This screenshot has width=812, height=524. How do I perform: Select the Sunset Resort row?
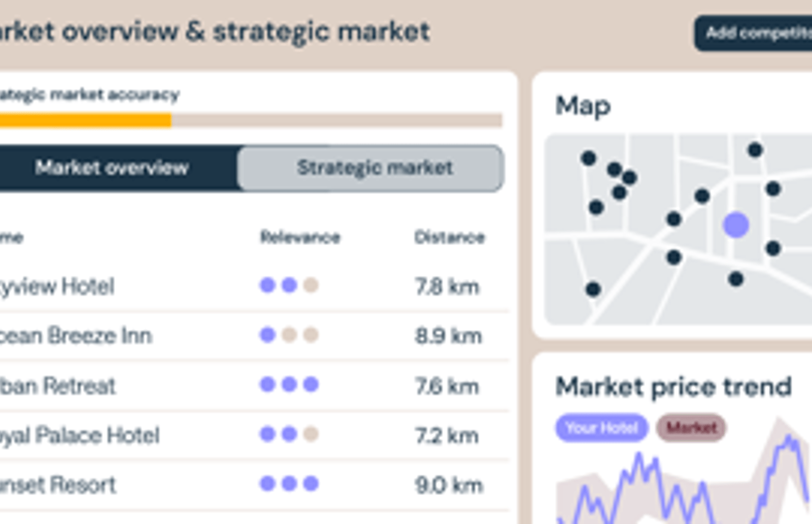click(254, 485)
